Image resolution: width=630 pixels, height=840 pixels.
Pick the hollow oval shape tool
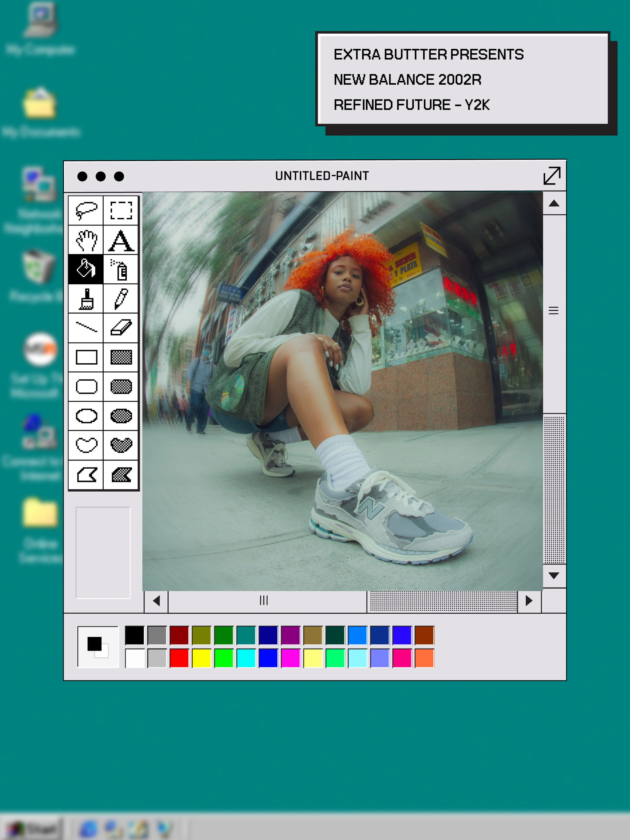[x=86, y=416]
